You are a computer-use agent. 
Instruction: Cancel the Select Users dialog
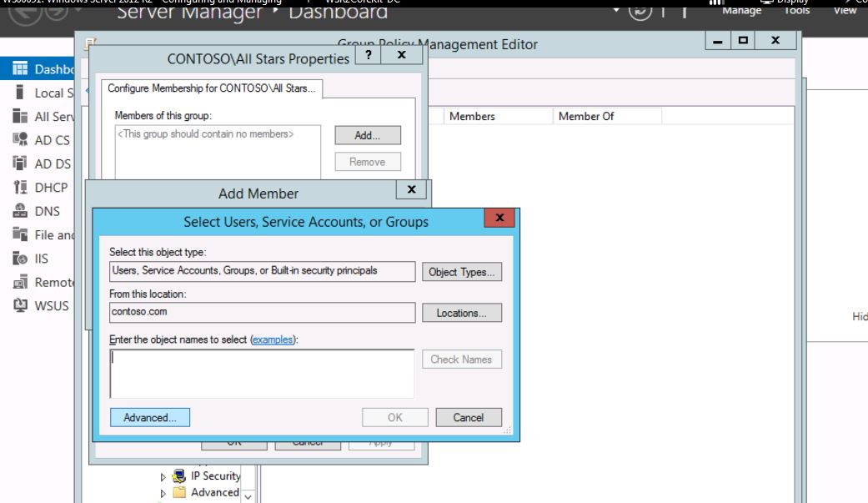[469, 418]
